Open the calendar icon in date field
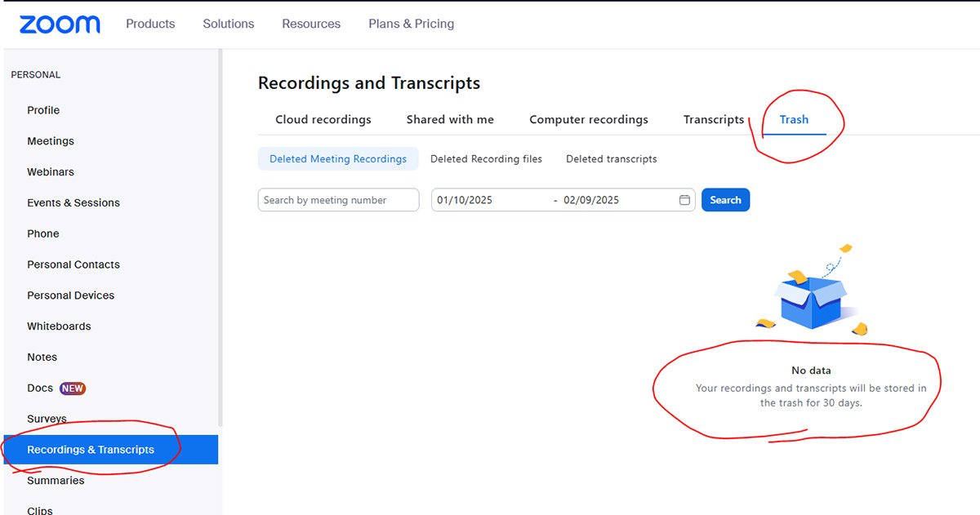980x515 pixels. 684,200
